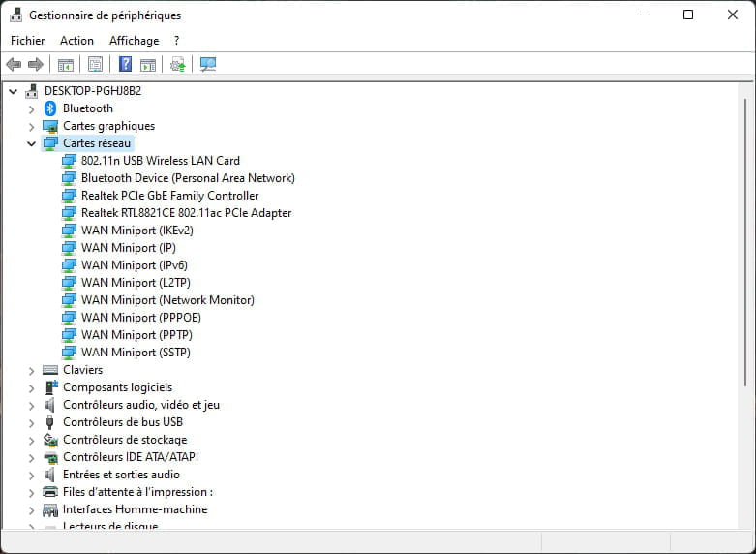
Task: Expand the Contrôleurs de stockage category
Action: tap(31, 440)
